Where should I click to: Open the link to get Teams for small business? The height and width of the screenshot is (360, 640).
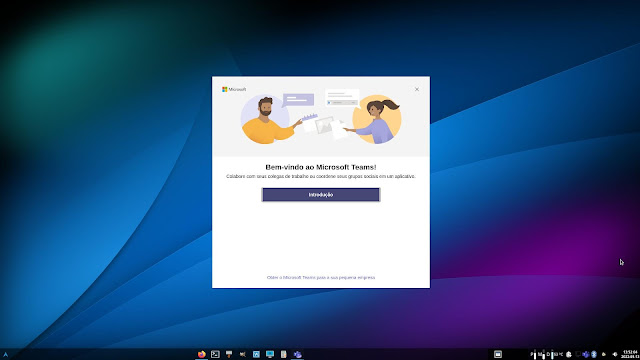[321, 277]
